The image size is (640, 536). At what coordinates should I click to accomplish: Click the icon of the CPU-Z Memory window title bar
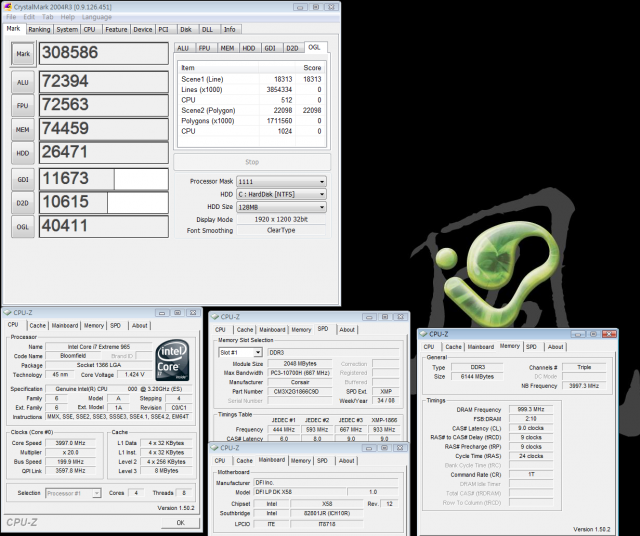tap(423, 334)
